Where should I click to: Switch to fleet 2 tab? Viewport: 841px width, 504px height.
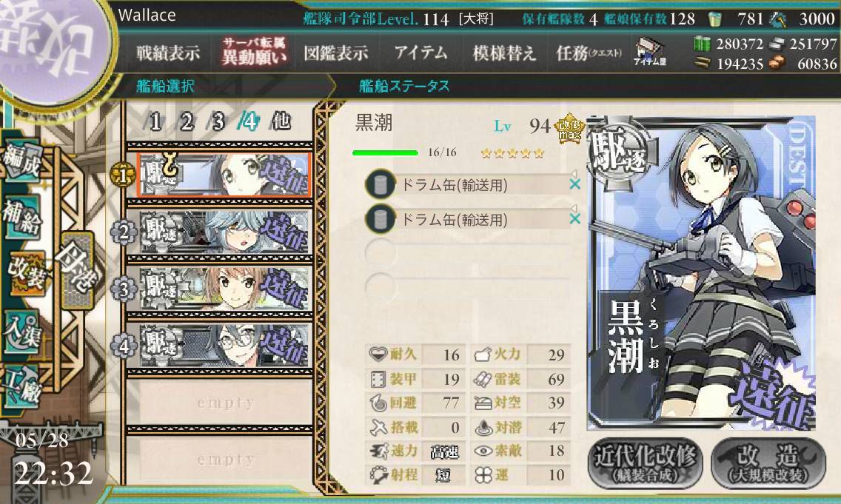click(187, 121)
